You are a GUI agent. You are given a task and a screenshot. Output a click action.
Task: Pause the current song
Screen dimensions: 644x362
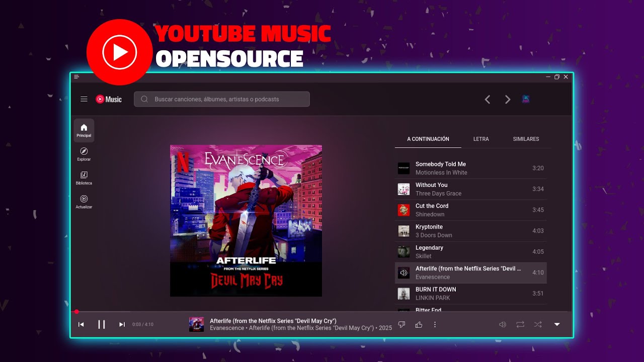(102, 324)
